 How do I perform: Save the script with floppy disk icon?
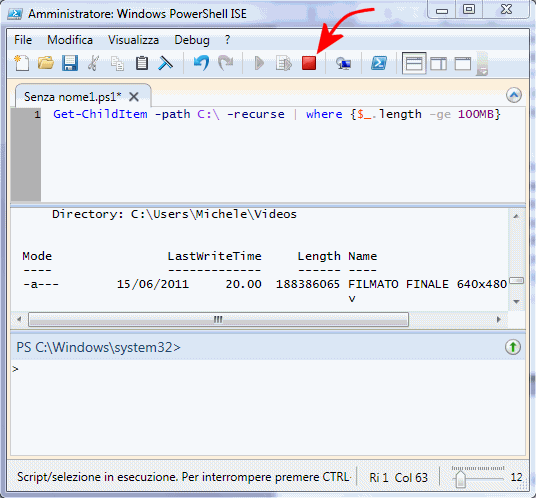(70, 64)
